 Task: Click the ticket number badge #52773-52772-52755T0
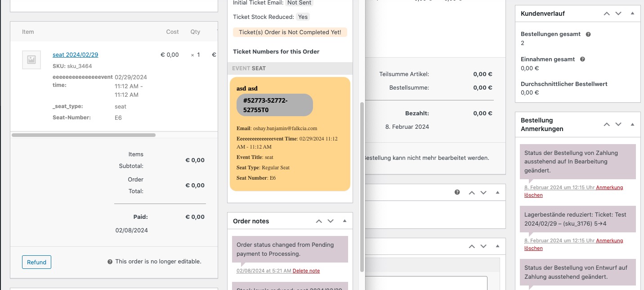pyautogui.click(x=275, y=105)
